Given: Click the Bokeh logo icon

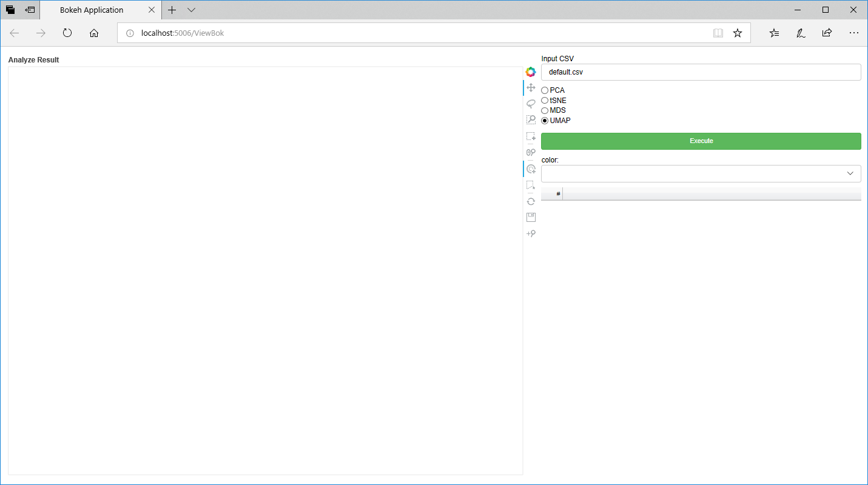Looking at the screenshot, I should coord(531,72).
